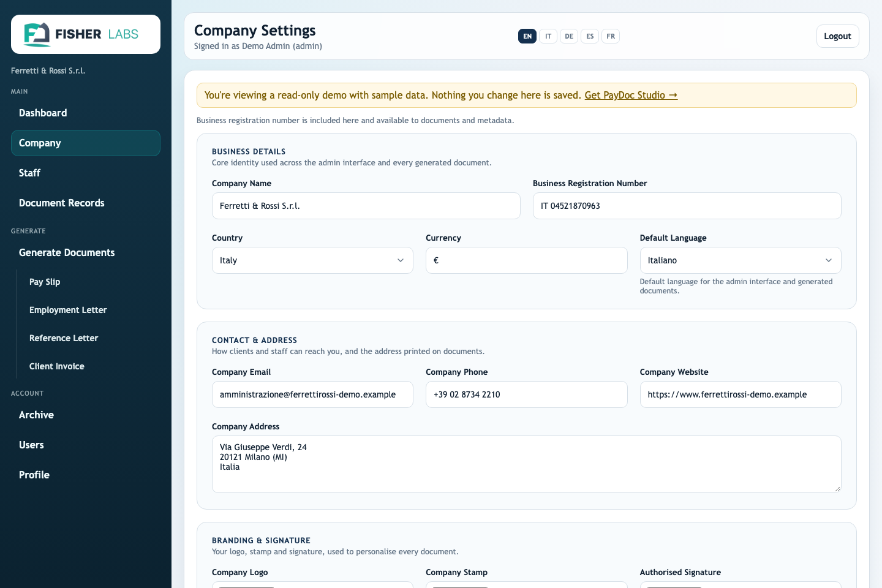Open Document Records
882x588 pixels.
(86, 203)
